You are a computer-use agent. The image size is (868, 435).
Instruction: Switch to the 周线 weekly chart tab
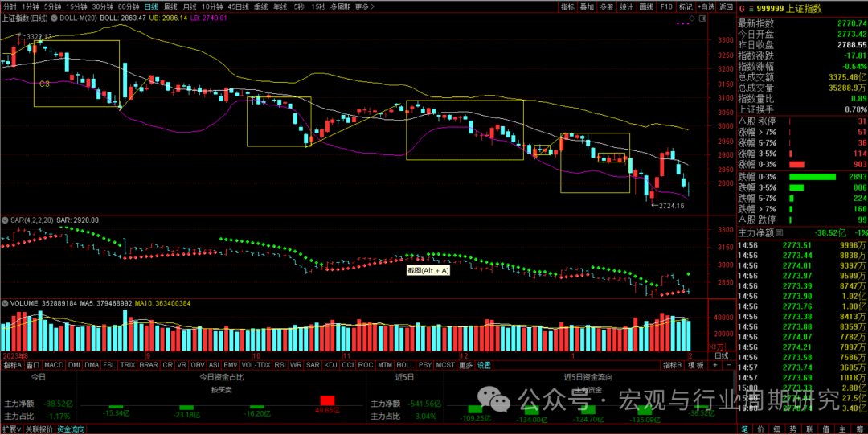coord(171,6)
